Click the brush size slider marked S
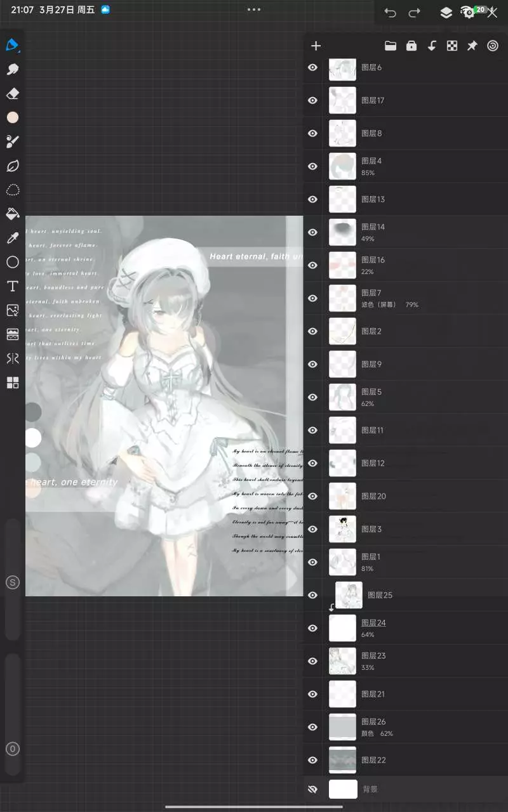This screenshot has height=812, width=508. coord(13,582)
